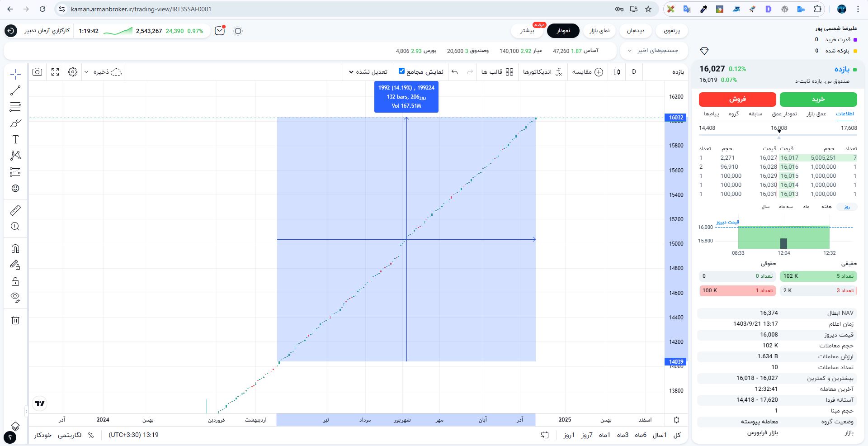The width and height of the screenshot is (868, 446).
Task: Open time axis settings gear
Action: point(676,420)
